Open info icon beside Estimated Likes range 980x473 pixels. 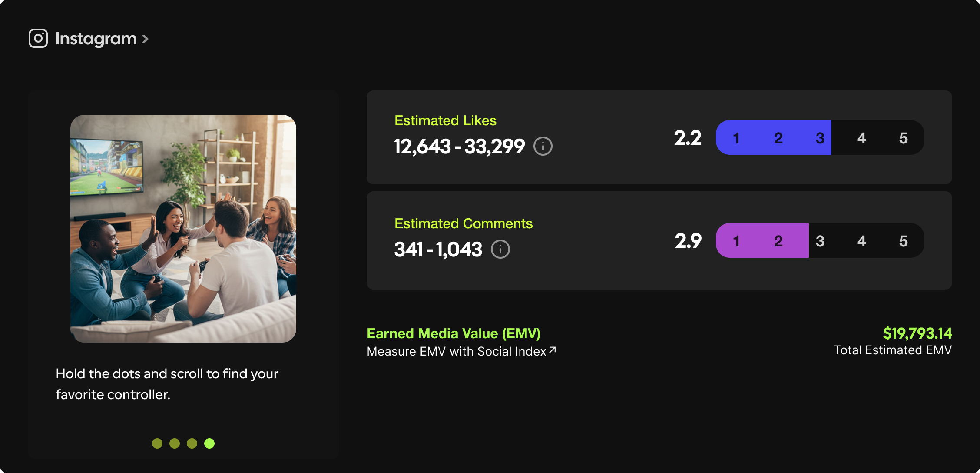click(543, 146)
